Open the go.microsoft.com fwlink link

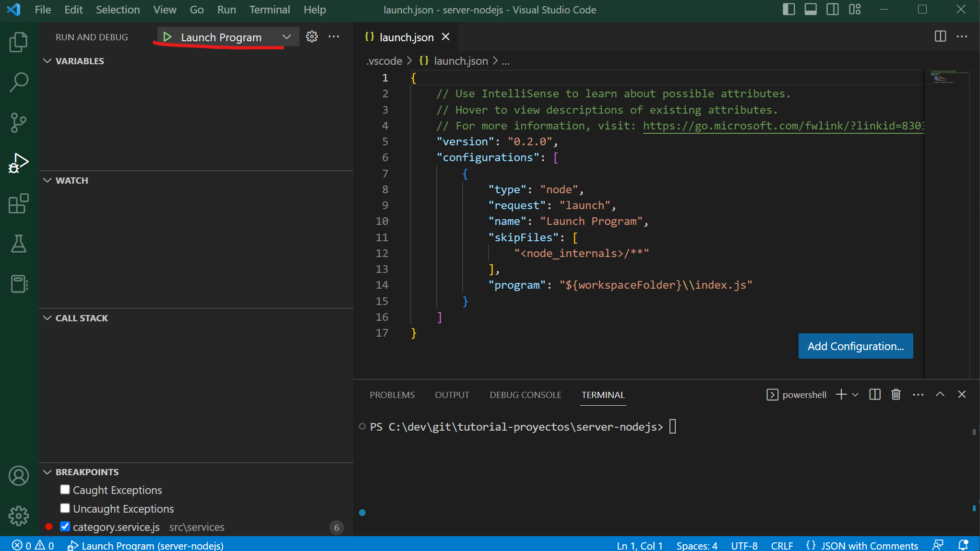pos(782,126)
